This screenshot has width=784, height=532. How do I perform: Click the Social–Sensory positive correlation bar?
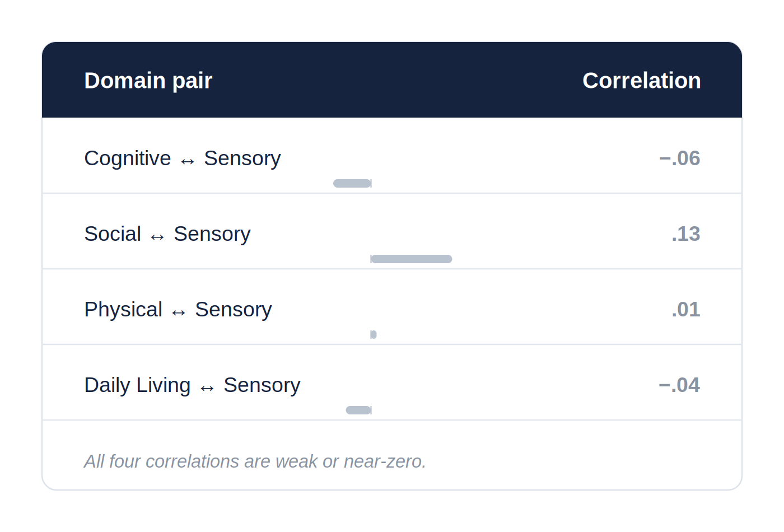411,259
